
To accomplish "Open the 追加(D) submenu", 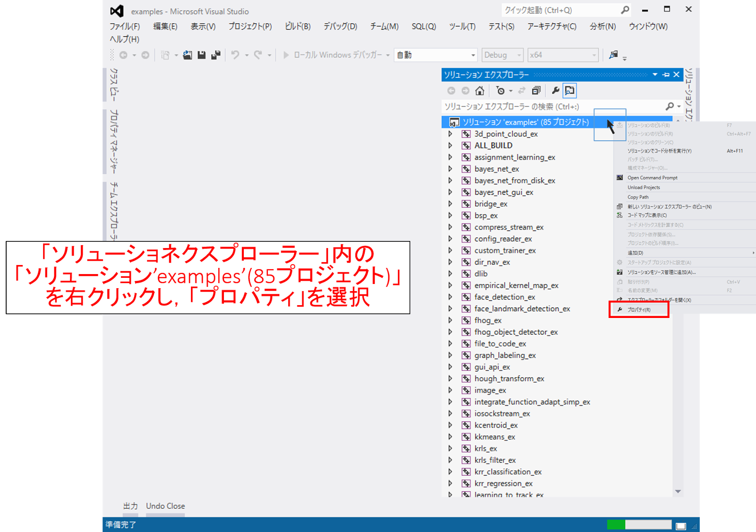I will coord(636,253).
